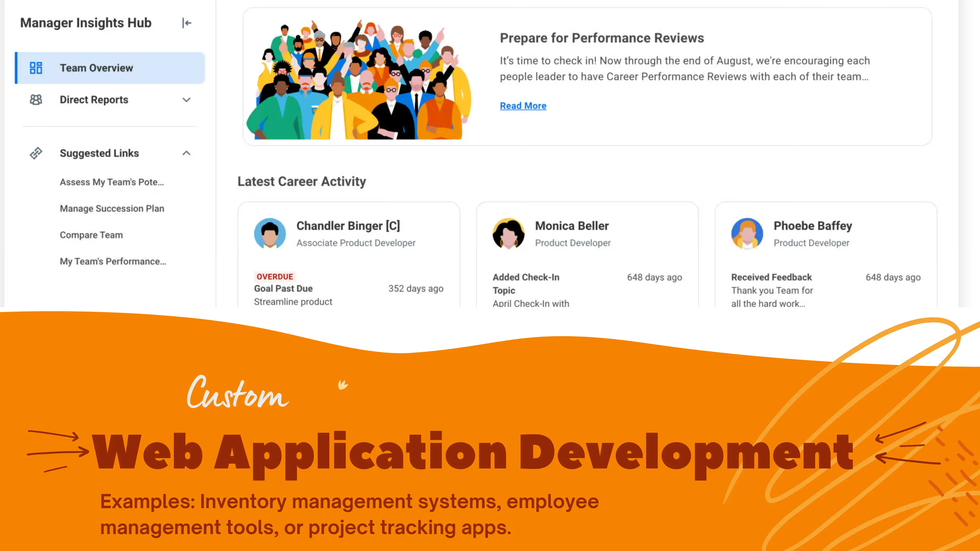The height and width of the screenshot is (551, 980).
Task: Open Phoebe Baffey's avatar
Action: pos(747,233)
